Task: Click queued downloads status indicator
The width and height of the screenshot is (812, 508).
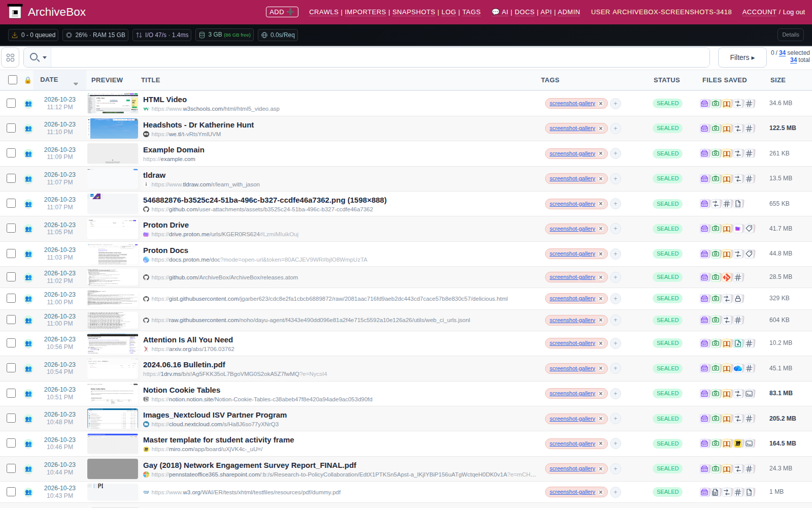Action: click(x=33, y=35)
